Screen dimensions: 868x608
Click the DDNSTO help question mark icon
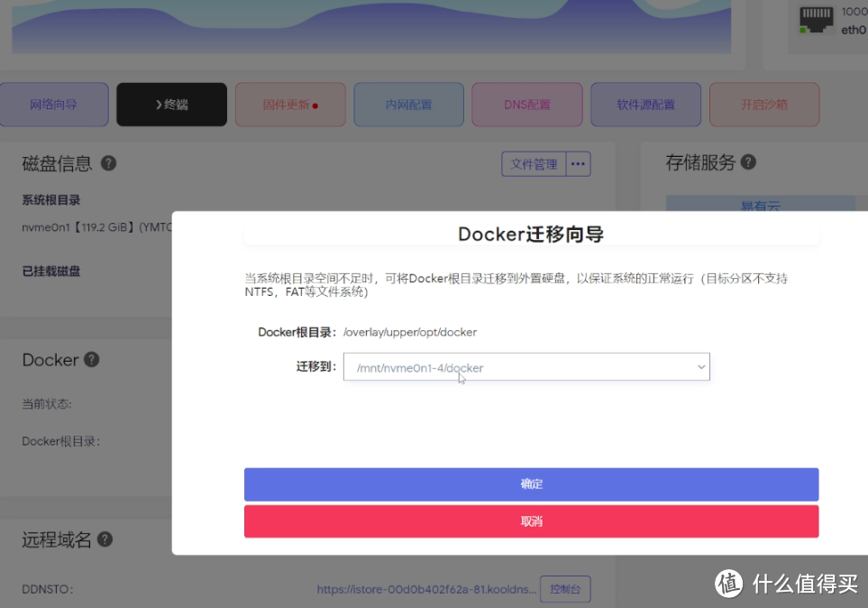coord(104,539)
